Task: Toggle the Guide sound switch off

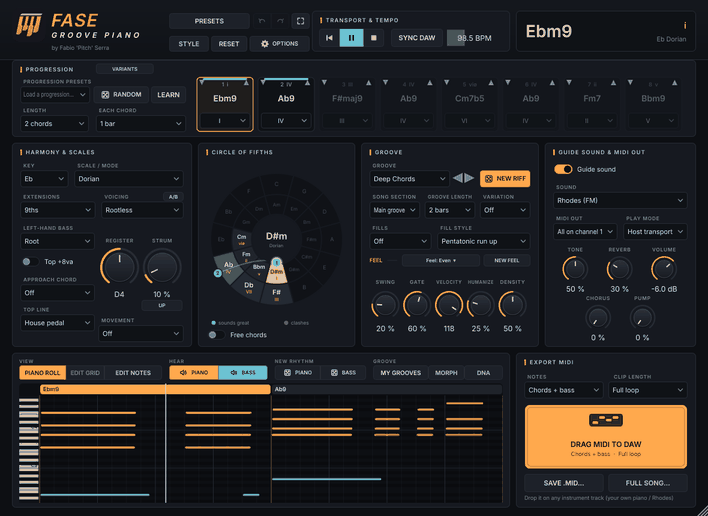Action: click(563, 169)
